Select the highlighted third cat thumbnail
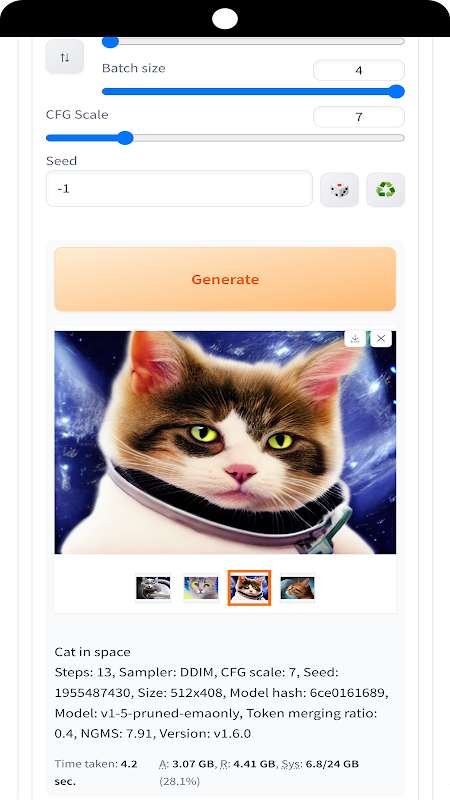This screenshot has height=800, width=450. coord(249,588)
